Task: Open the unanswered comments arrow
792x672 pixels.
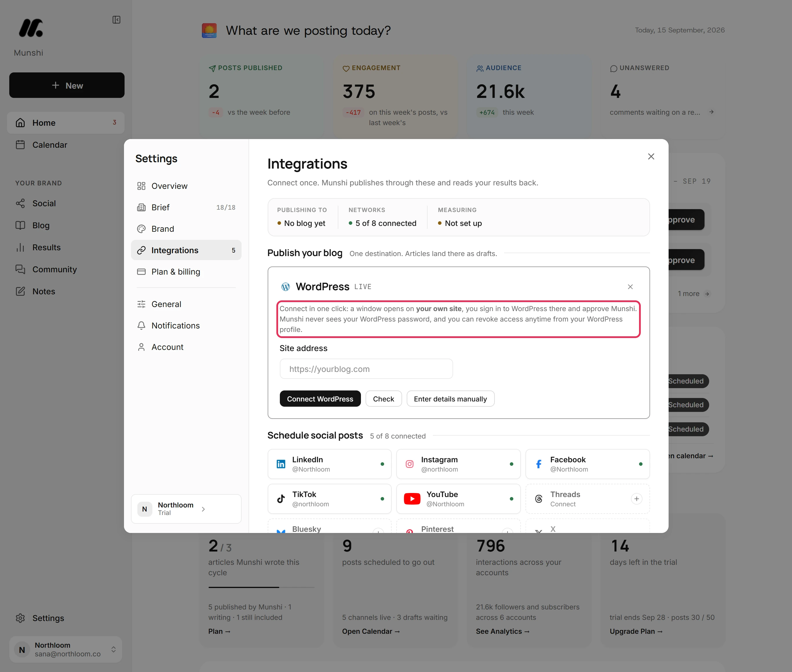Action: coord(711,112)
